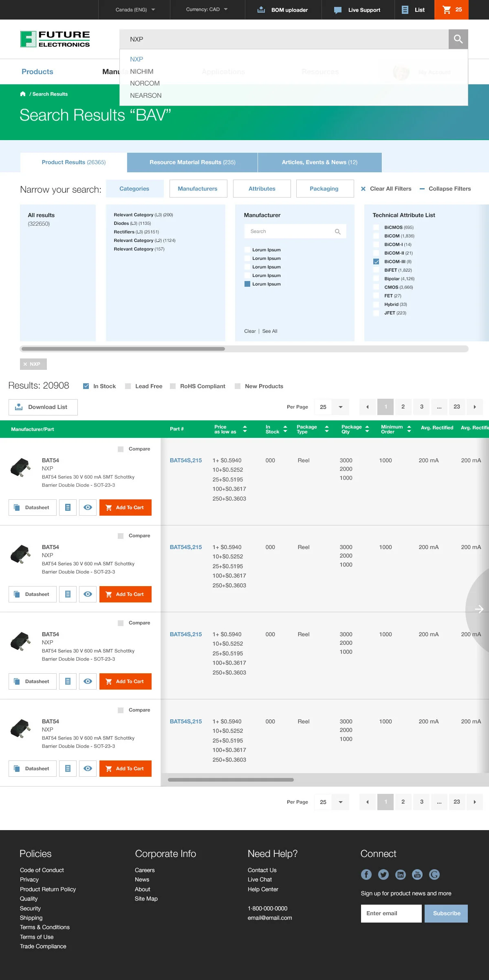The height and width of the screenshot is (980, 489).
Task: Open Datasheet for fourth BAT54
Action: click(33, 769)
